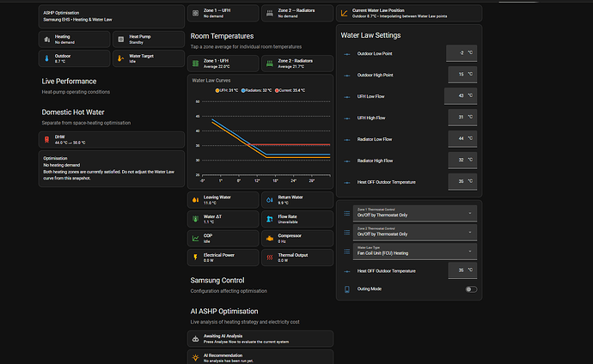Toggle UFH series in chart legend
Image resolution: width=593 pixels, height=364 pixels.
point(227,91)
